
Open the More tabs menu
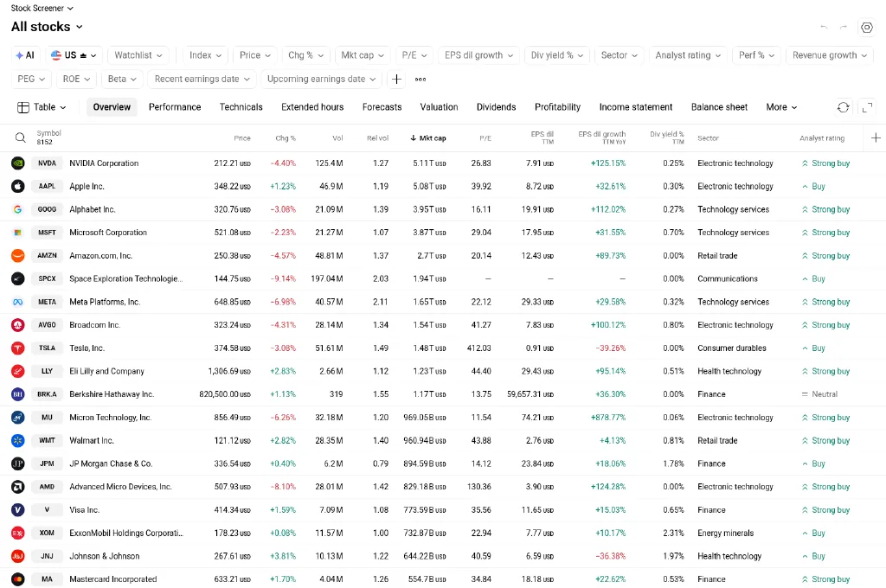pos(781,107)
